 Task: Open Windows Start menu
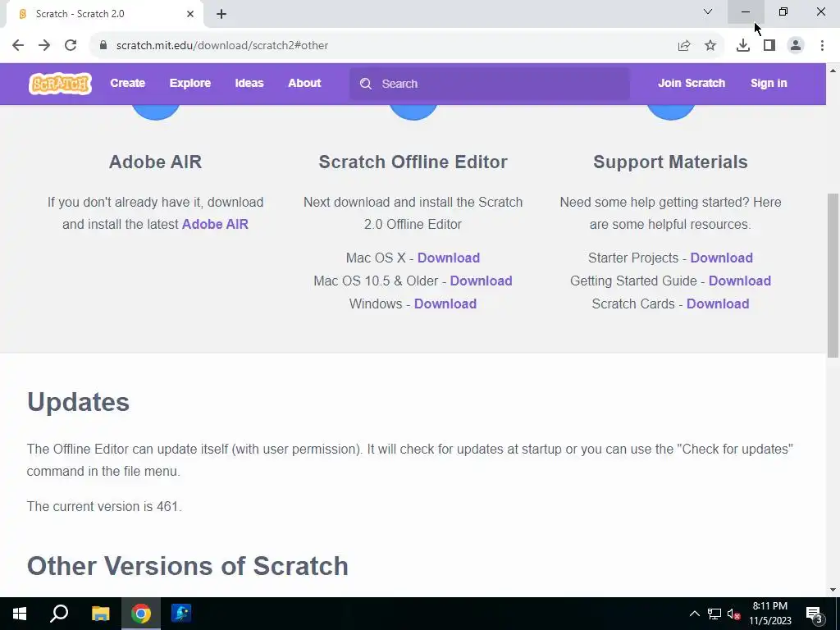pyautogui.click(x=20, y=614)
